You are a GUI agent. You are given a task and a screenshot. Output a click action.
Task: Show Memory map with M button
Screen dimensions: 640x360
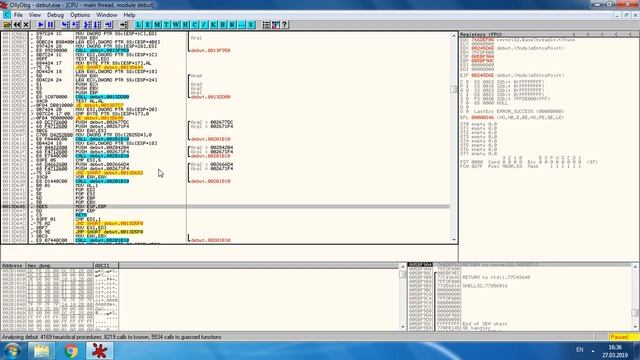(157, 25)
